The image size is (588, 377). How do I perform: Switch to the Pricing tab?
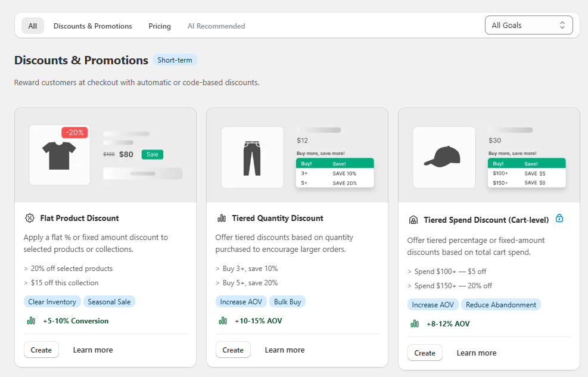pyautogui.click(x=159, y=26)
